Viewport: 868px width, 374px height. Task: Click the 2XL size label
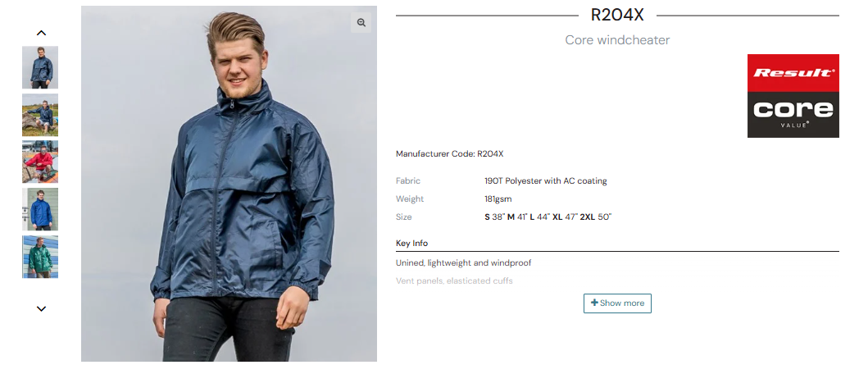click(x=587, y=217)
